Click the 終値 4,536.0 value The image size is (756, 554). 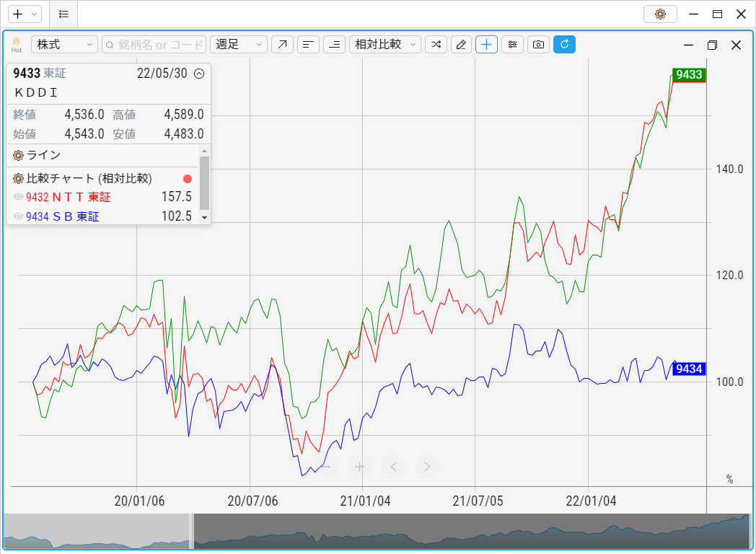tap(84, 114)
